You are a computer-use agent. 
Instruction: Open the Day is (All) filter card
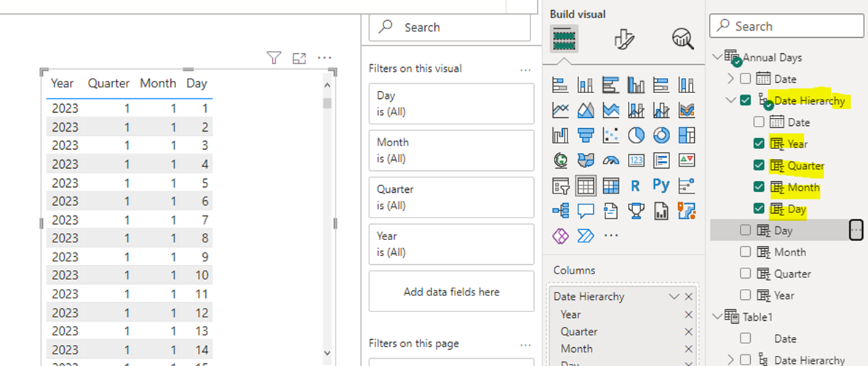point(451,103)
